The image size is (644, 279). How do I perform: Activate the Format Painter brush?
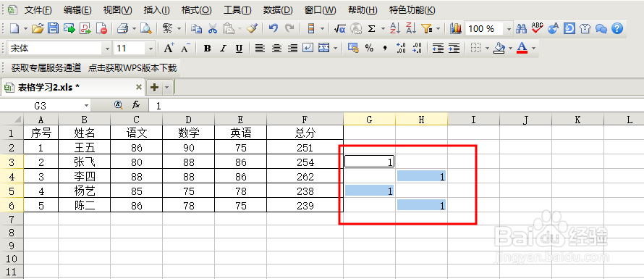tap(252, 28)
